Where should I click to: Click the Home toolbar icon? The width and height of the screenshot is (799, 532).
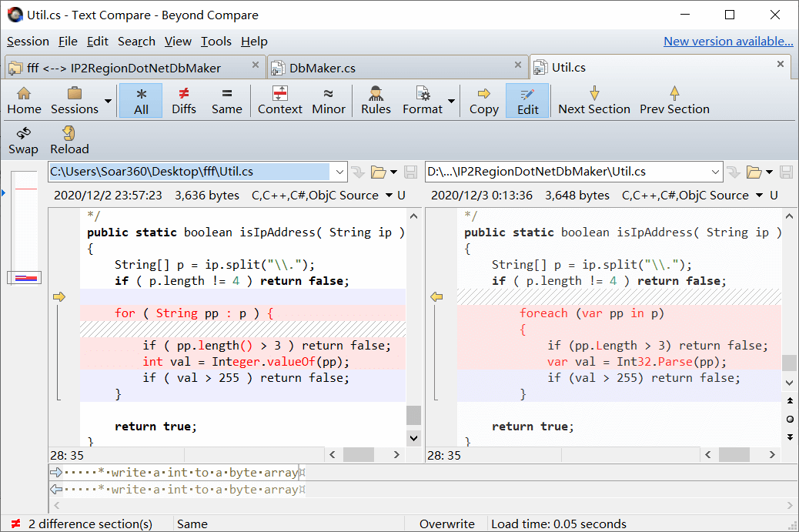pyautogui.click(x=24, y=100)
